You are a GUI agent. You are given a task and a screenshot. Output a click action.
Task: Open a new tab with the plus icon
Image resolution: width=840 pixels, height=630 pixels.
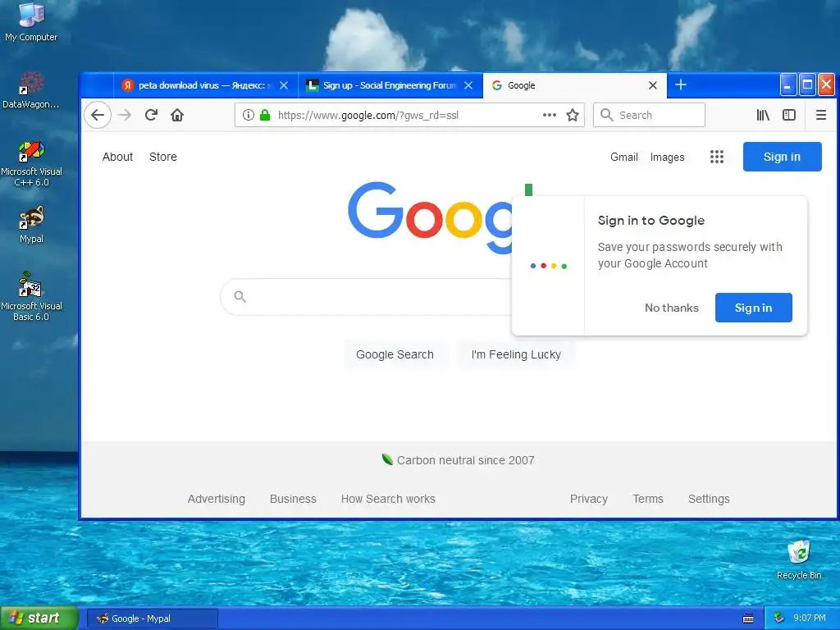point(680,84)
